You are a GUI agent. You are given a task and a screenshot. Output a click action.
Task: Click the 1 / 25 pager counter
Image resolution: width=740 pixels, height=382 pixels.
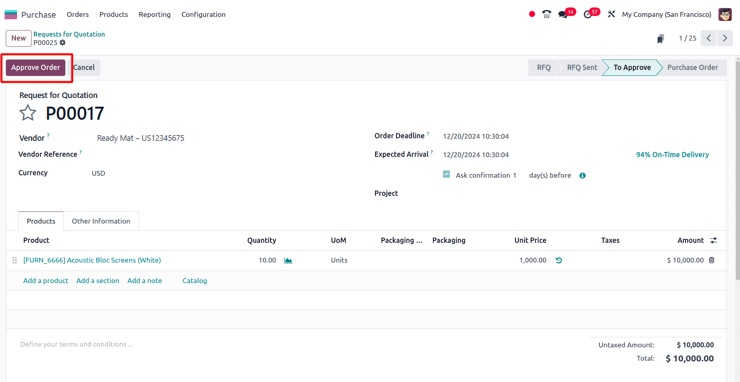point(688,38)
